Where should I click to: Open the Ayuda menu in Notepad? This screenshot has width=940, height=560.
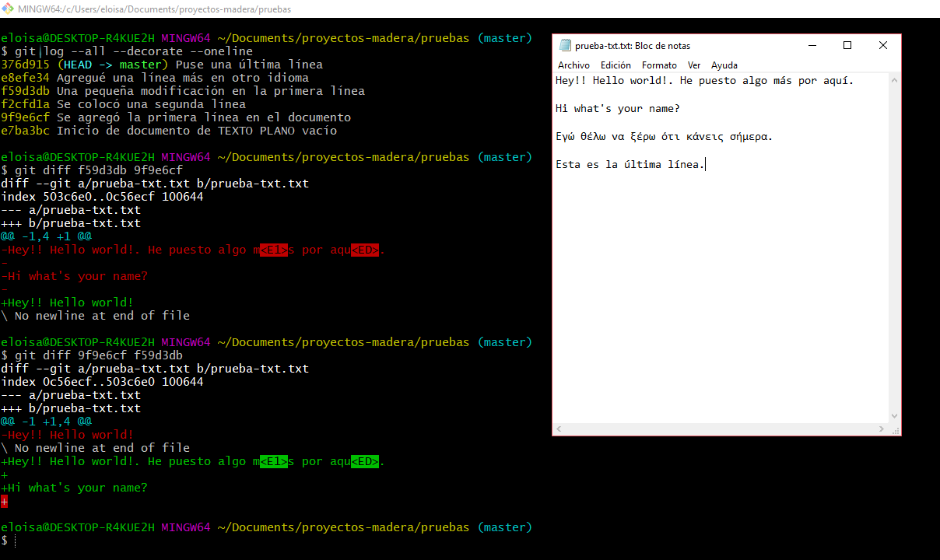[724, 65]
